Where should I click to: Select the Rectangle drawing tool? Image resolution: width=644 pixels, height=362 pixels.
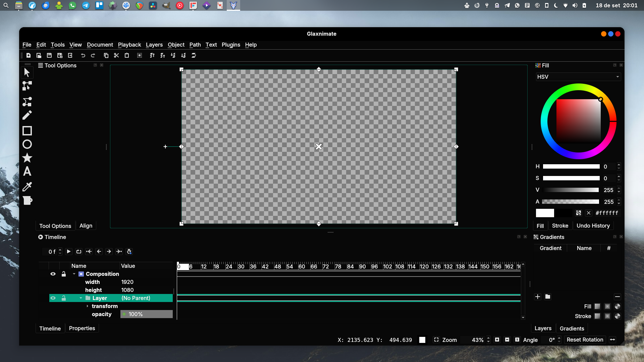point(27,131)
